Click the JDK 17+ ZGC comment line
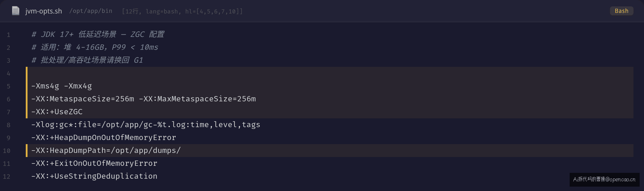Screen dimensions: 644x191 tap(98, 35)
